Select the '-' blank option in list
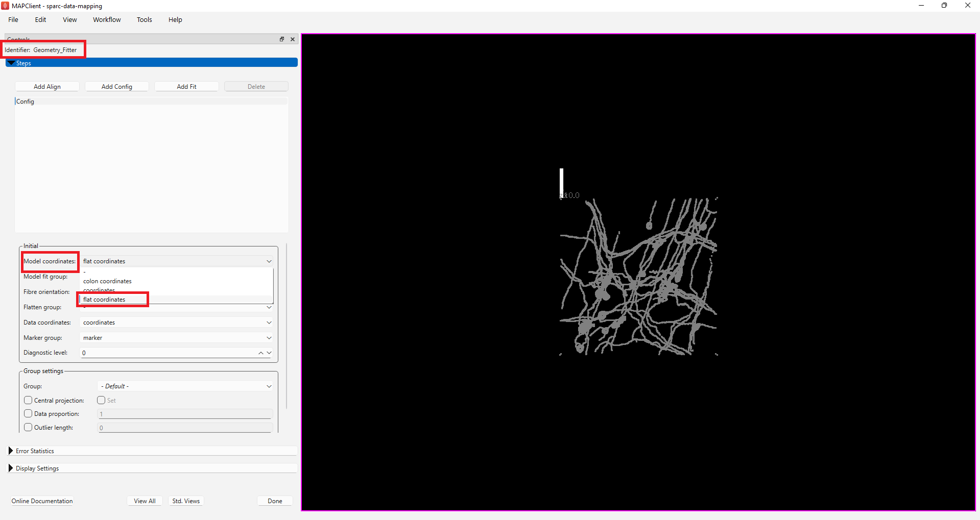980x520 pixels. 177,272
